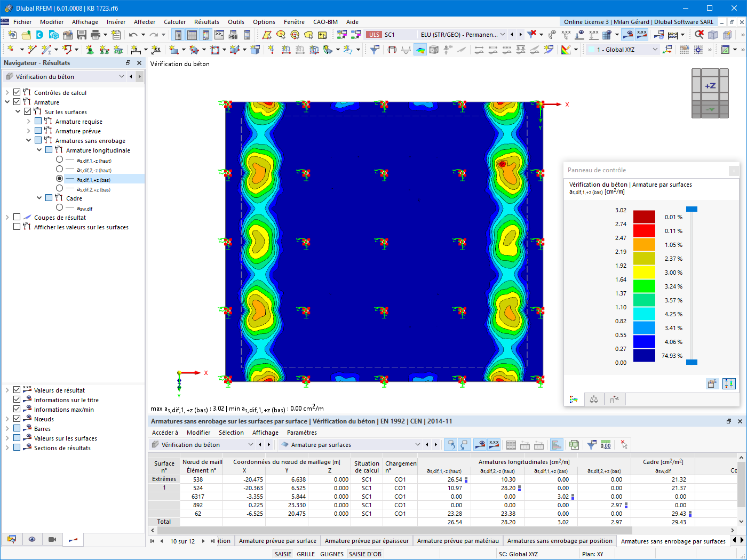This screenshot has height=560, width=747.
Task: Click the balance scales tab in control panel
Action: [x=594, y=399]
